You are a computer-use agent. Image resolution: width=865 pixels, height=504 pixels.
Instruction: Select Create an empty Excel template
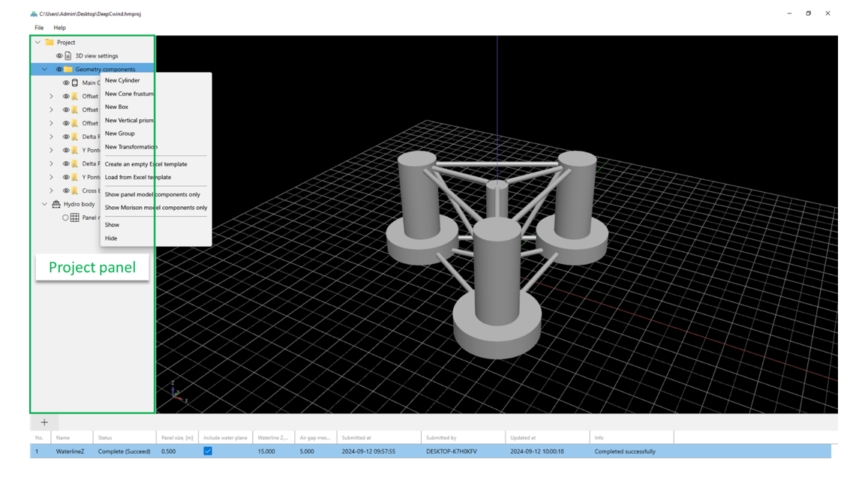[146, 164]
